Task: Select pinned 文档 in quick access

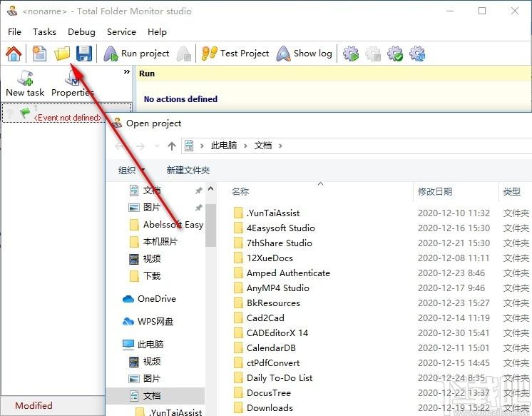Action: pyautogui.click(x=152, y=191)
